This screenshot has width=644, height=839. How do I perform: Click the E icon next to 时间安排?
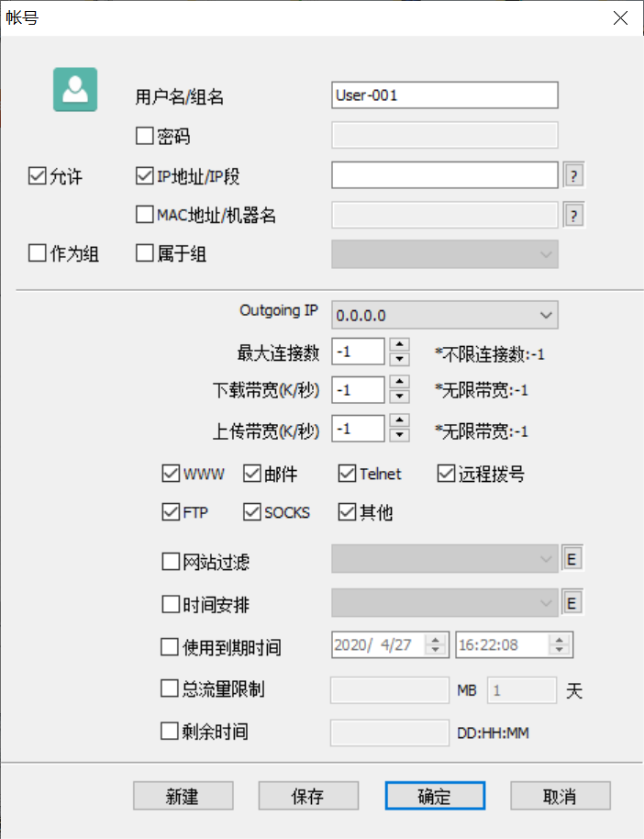[x=573, y=603]
